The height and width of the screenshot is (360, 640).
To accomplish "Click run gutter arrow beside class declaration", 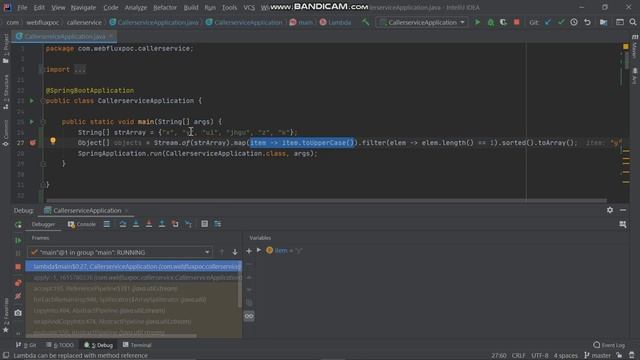I will [x=32, y=100].
